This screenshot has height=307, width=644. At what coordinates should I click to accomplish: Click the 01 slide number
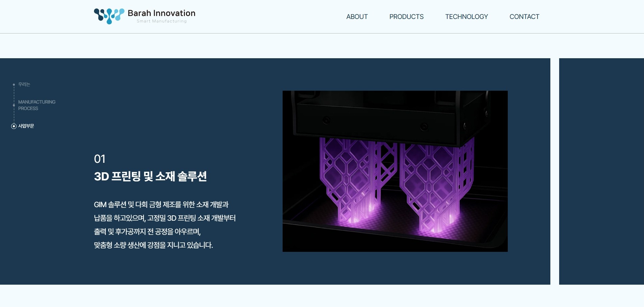[99, 159]
